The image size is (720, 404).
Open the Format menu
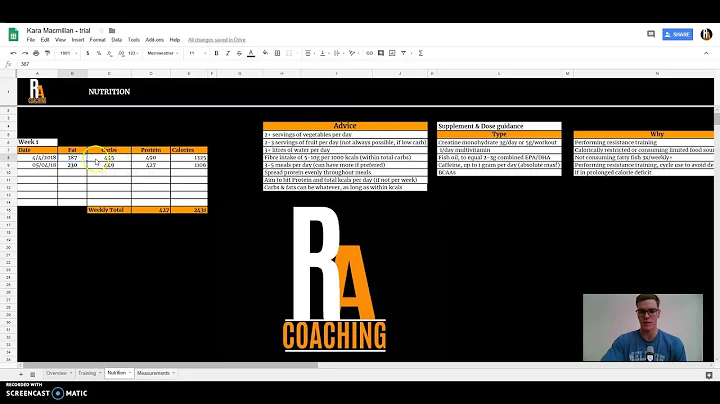click(x=97, y=40)
